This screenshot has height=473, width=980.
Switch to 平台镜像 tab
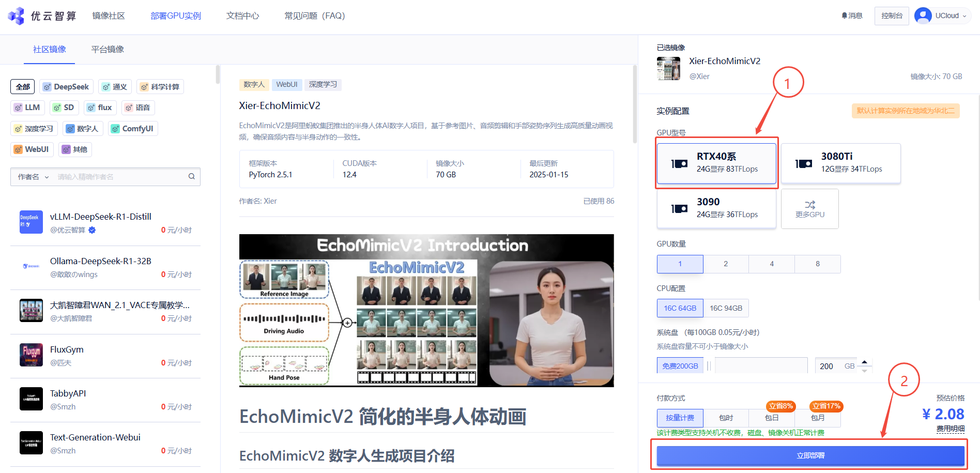[108, 50]
